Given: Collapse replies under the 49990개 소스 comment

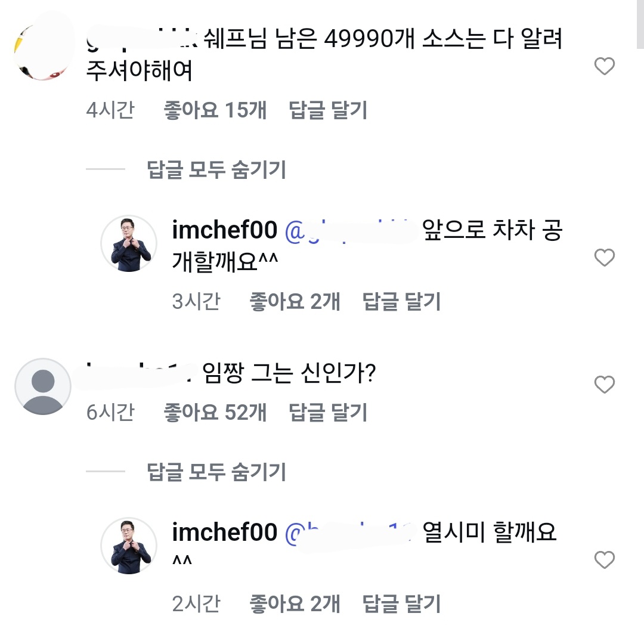Looking at the screenshot, I should pyautogui.click(x=216, y=170).
